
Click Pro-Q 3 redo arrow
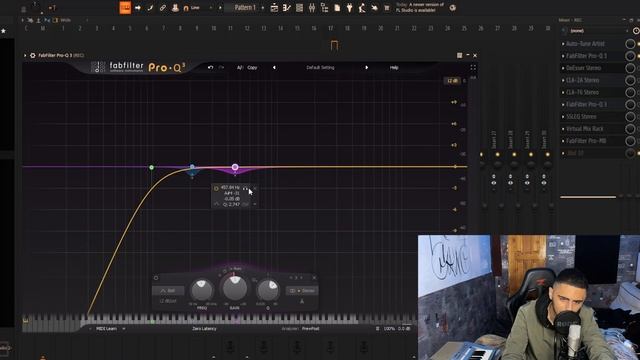click(x=221, y=67)
